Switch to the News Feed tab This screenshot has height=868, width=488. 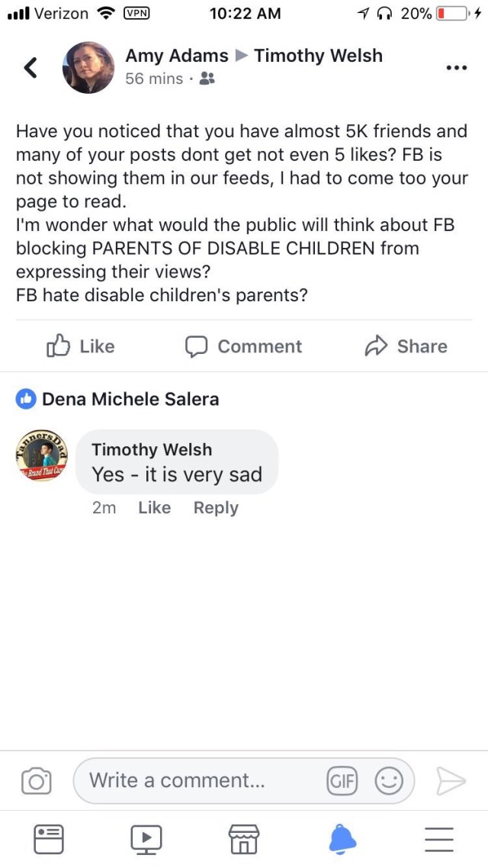pyautogui.click(x=49, y=839)
